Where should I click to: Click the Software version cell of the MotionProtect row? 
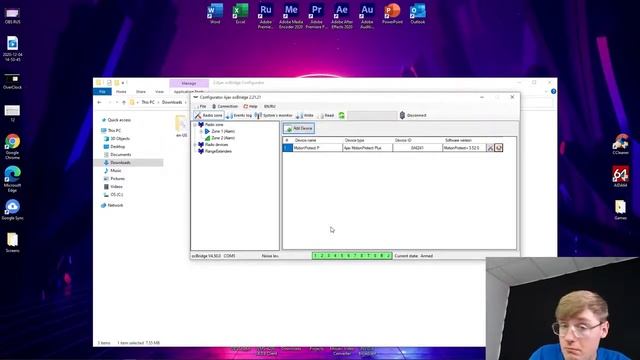tap(464, 148)
